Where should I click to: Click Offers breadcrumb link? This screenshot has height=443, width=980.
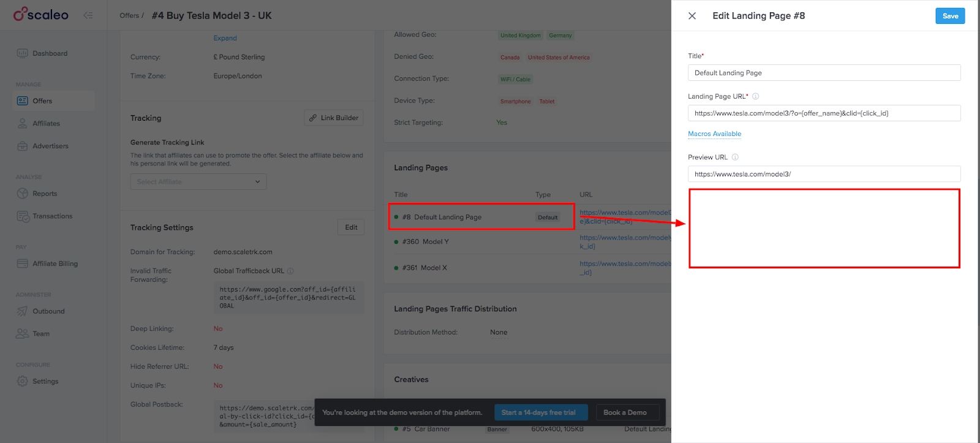pos(129,16)
